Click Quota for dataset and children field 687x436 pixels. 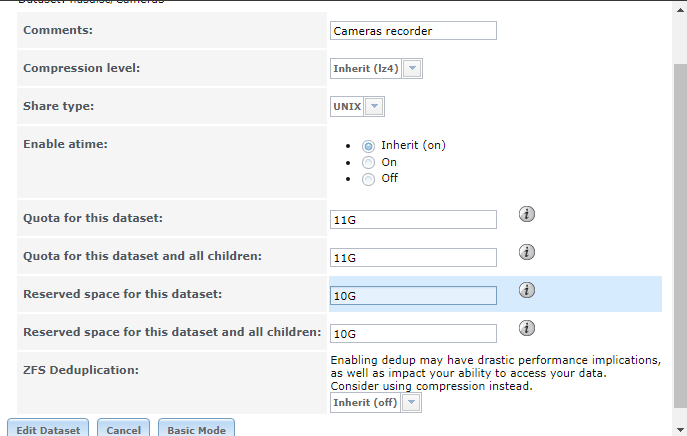(412, 257)
